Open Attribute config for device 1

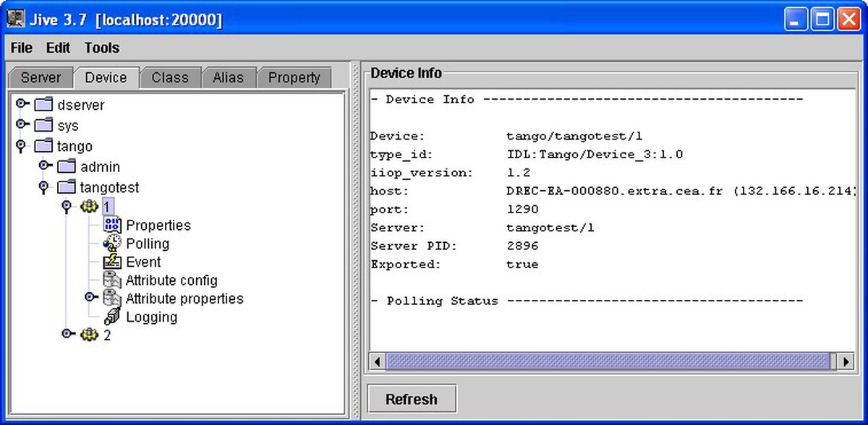tap(112, 280)
